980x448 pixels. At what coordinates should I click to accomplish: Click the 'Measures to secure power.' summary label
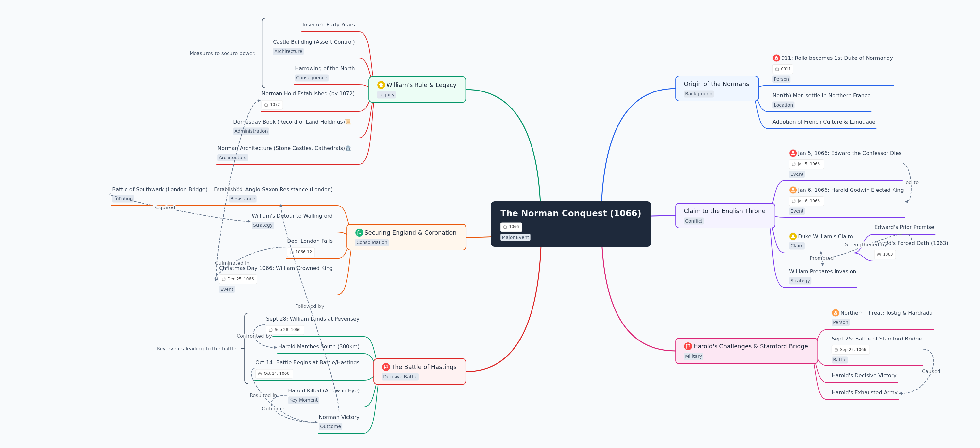pos(222,53)
